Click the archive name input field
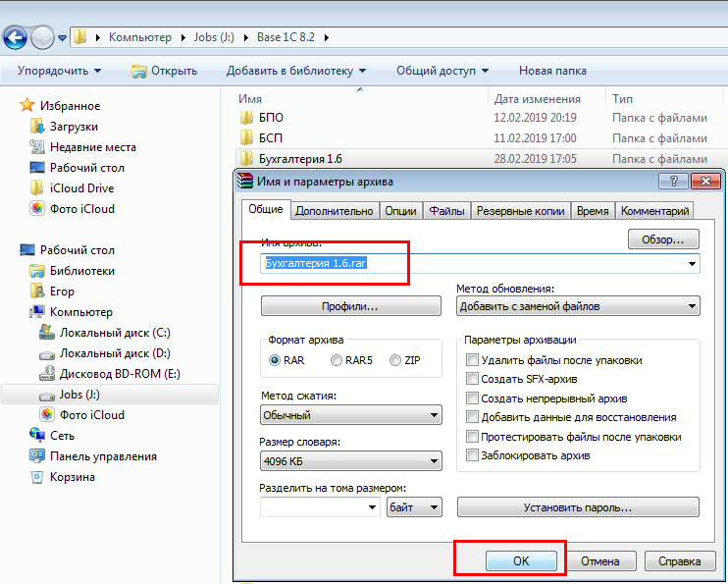 [471, 263]
